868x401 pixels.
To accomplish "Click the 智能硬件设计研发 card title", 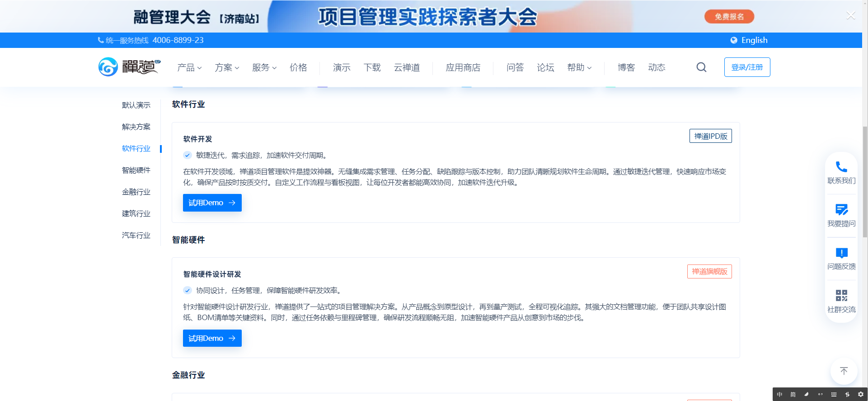I will [x=212, y=274].
